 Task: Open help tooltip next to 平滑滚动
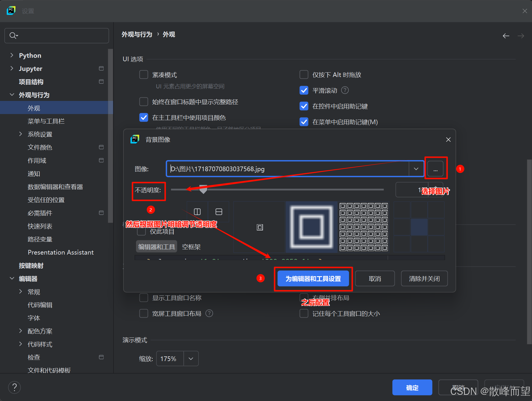pyautogui.click(x=345, y=90)
